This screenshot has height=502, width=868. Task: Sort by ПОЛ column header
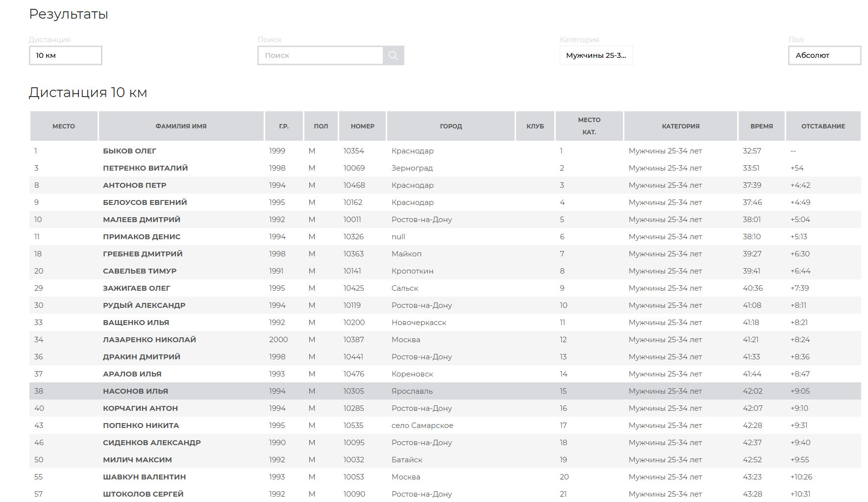tap(321, 126)
